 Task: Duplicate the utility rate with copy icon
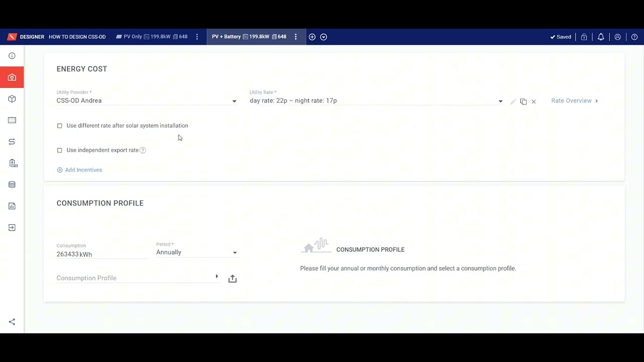(x=523, y=102)
